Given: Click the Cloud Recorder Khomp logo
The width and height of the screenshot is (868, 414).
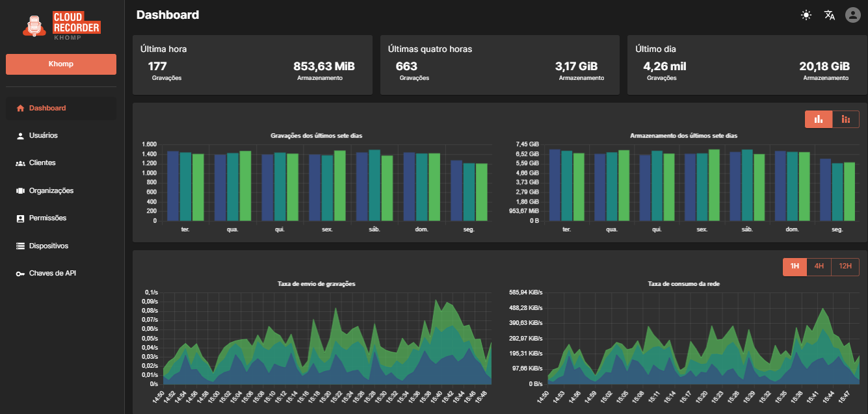Looking at the screenshot, I should pos(61,25).
